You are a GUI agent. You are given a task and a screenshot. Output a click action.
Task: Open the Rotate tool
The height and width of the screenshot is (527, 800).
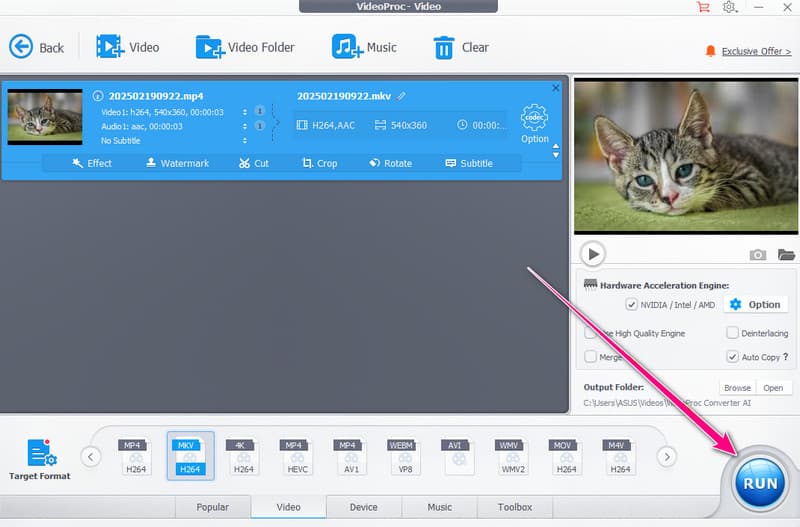391,163
